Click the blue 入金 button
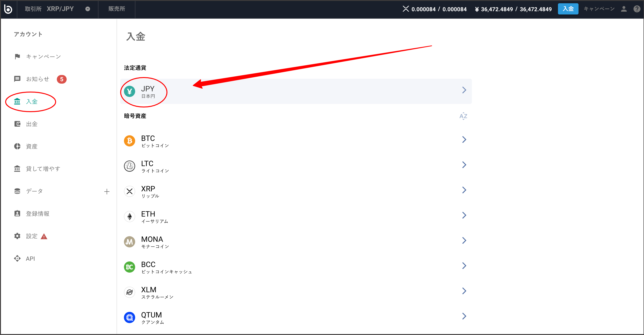Viewport: 644px width, 335px height. pyautogui.click(x=568, y=9)
